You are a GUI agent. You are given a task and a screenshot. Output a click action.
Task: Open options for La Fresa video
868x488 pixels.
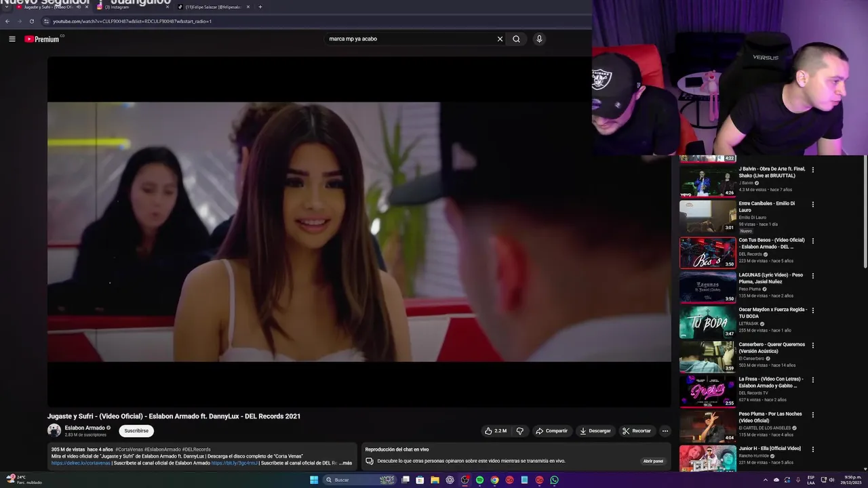point(812,380)
